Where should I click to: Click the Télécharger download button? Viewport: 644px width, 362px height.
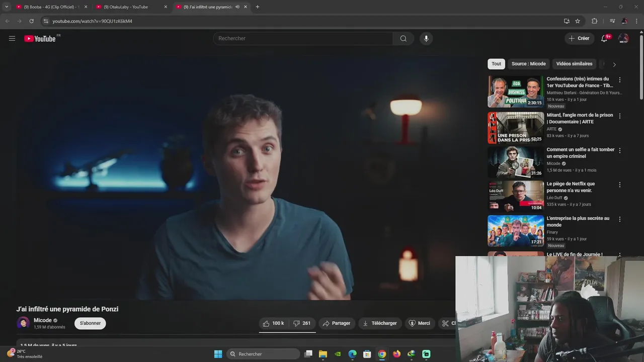(x=380, y=323)
